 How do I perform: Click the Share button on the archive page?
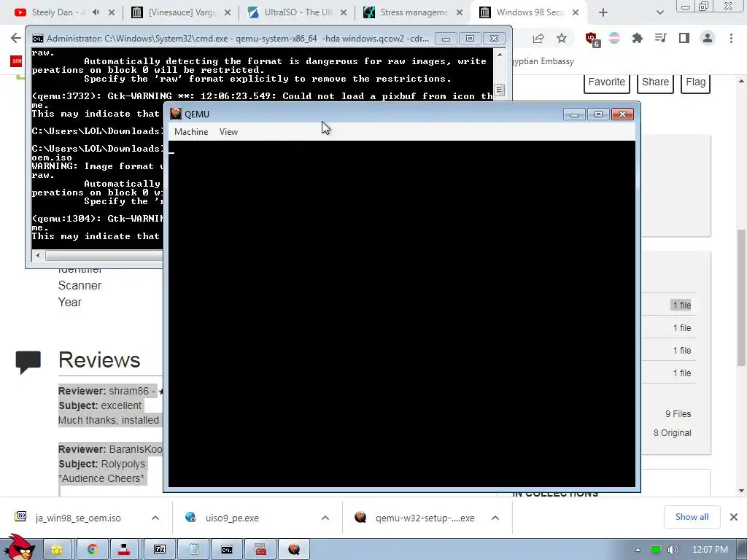(x=655, y=82)
